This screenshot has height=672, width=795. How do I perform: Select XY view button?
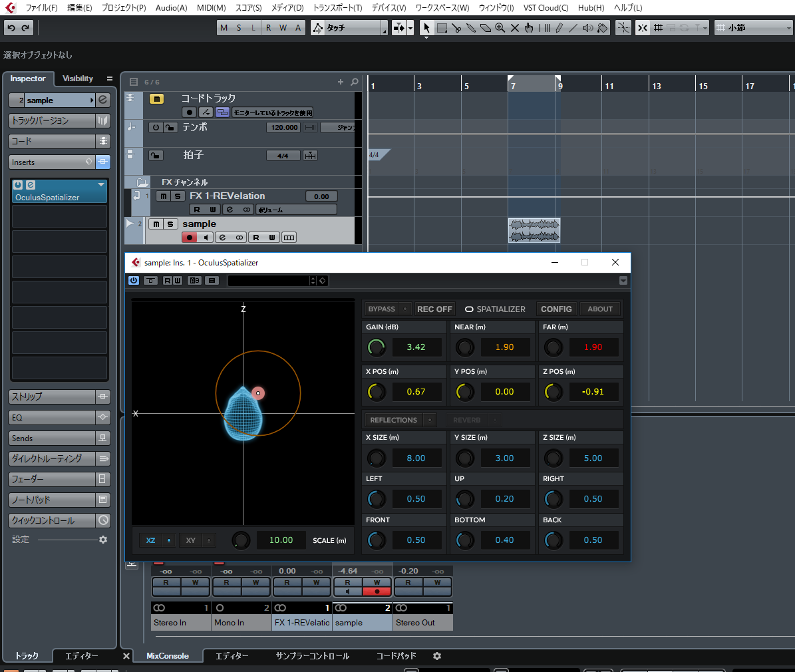(191, 540)
